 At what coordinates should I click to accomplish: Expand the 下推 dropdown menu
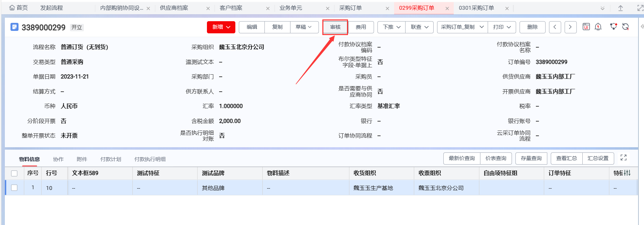click(x=392, y=27)
